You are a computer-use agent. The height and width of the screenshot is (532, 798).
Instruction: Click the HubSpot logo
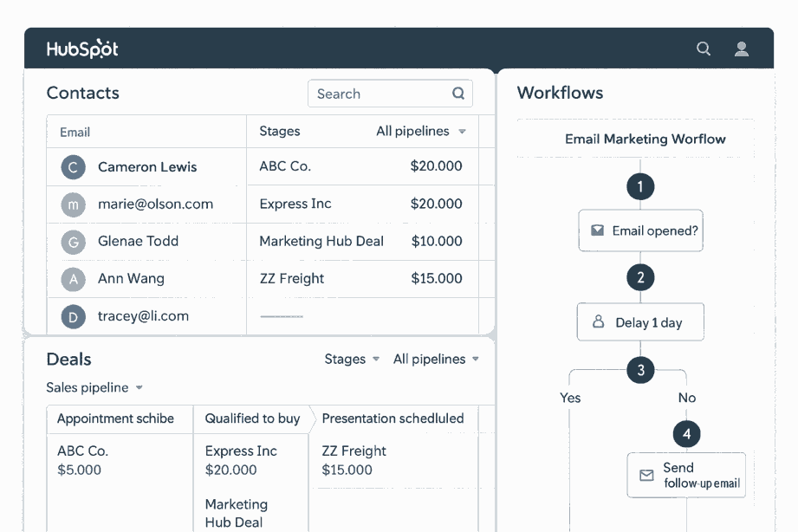coord(82,49)
